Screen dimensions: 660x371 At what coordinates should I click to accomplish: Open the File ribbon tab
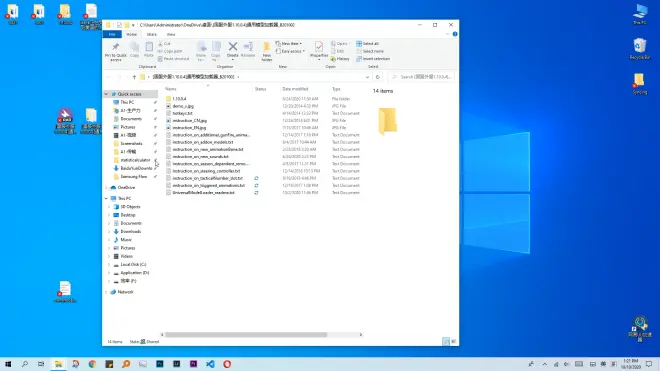(112, 35)
